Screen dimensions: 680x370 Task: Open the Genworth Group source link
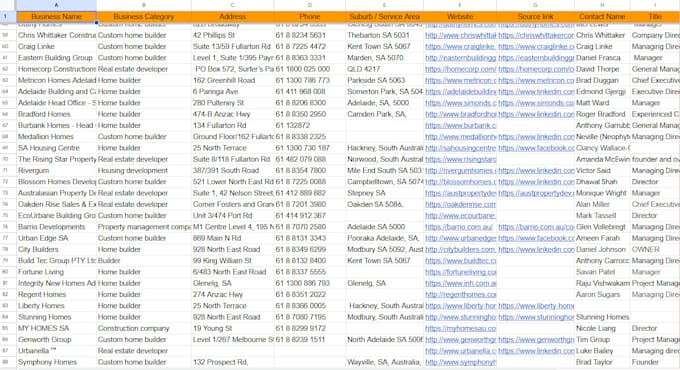(536, 340)
